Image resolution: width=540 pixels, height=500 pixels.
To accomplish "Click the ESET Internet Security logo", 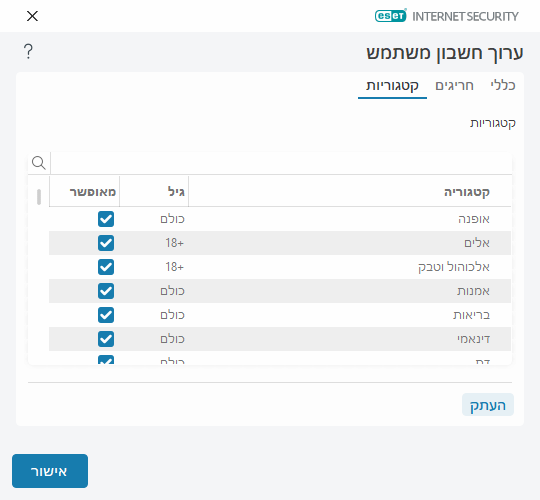I will tap(447, 16).
